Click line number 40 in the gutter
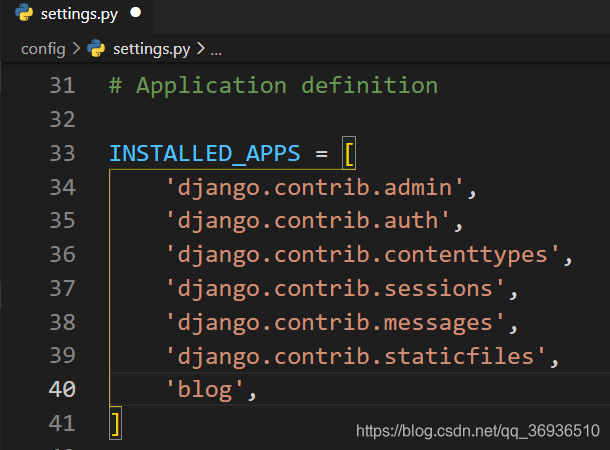Screen dimensions: 610x450 tap(62, 389)
